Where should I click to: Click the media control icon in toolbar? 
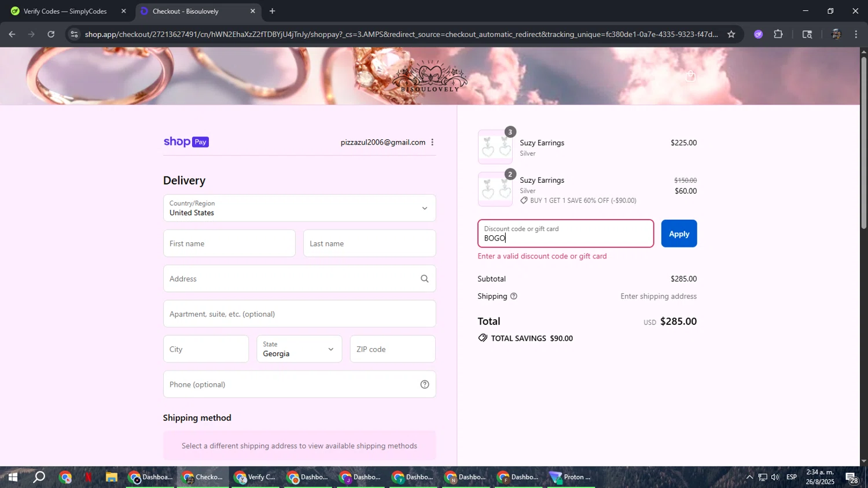coord(807,34)
